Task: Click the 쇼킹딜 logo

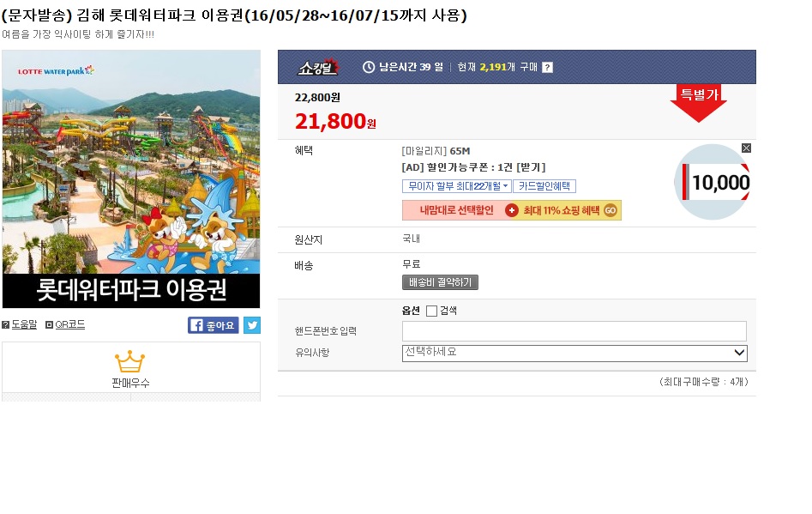Action: pyautogui.click(x=319, y=67)
